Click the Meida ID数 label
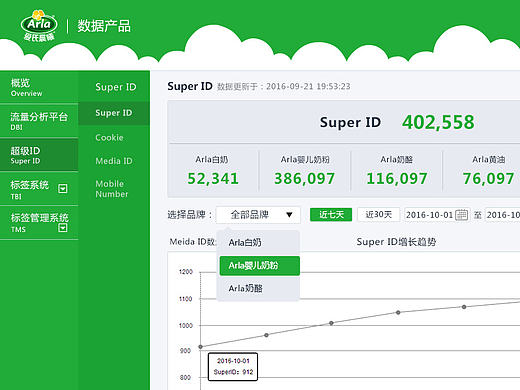 (x=192, y=242)
